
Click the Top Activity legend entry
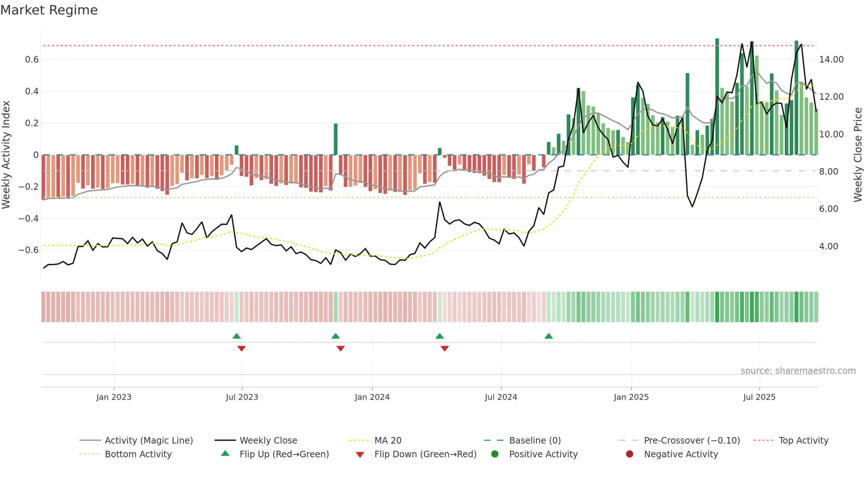[791, 440]
